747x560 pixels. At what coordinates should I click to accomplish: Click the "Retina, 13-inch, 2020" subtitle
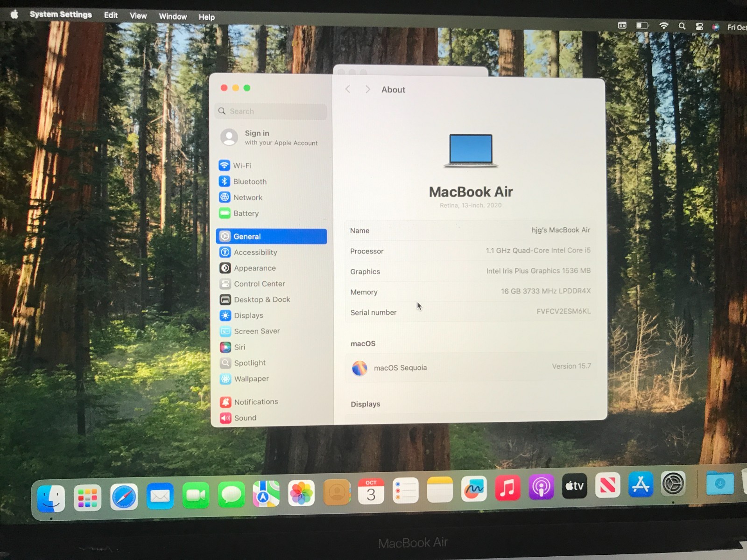(x=471, y=205)
